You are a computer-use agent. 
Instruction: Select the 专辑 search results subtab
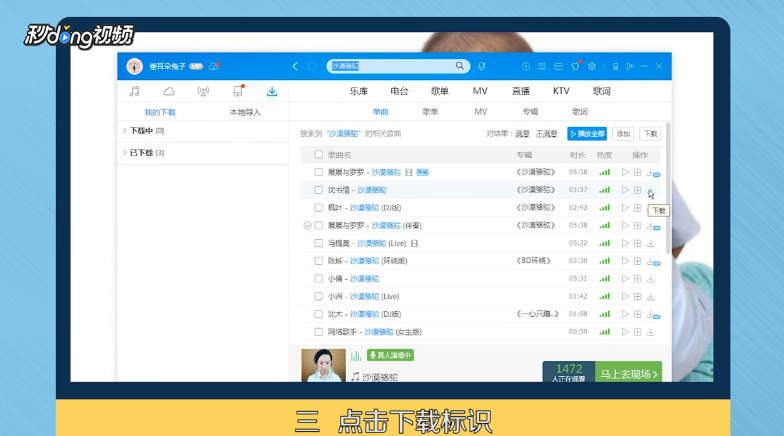[530, 112]
